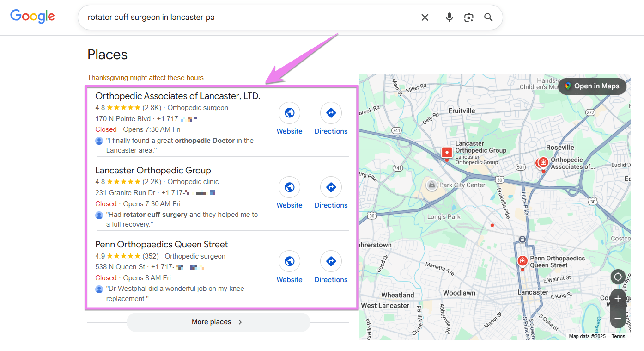Zoom out using the map minus button
This screenshot has height=351, width=644.
[618, 318]
